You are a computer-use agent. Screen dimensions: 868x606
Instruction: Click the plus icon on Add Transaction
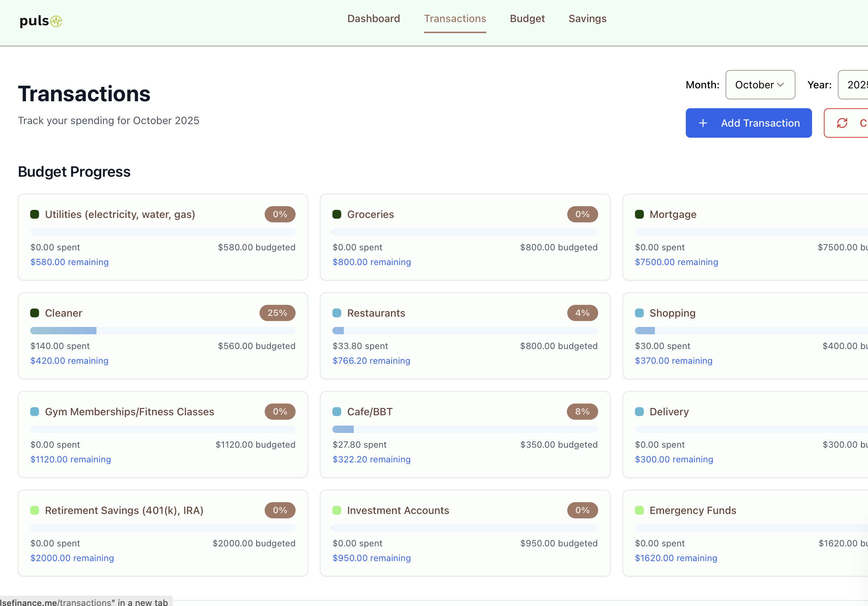[703, 123]
